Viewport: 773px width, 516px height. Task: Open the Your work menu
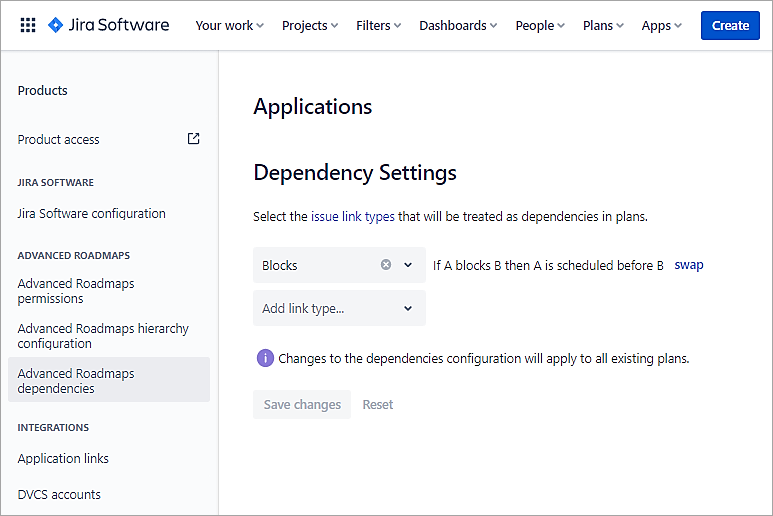click(x=229, y=25)
